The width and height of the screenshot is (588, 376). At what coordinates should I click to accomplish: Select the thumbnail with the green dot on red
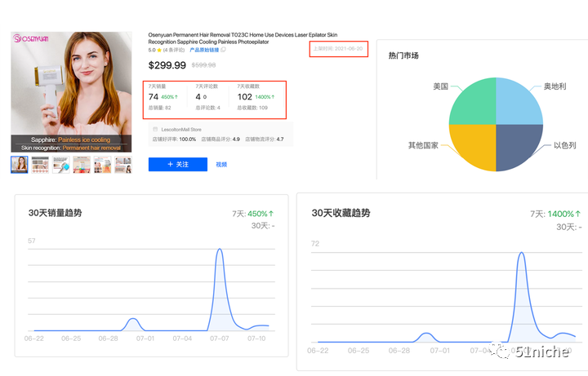[82, 165]
